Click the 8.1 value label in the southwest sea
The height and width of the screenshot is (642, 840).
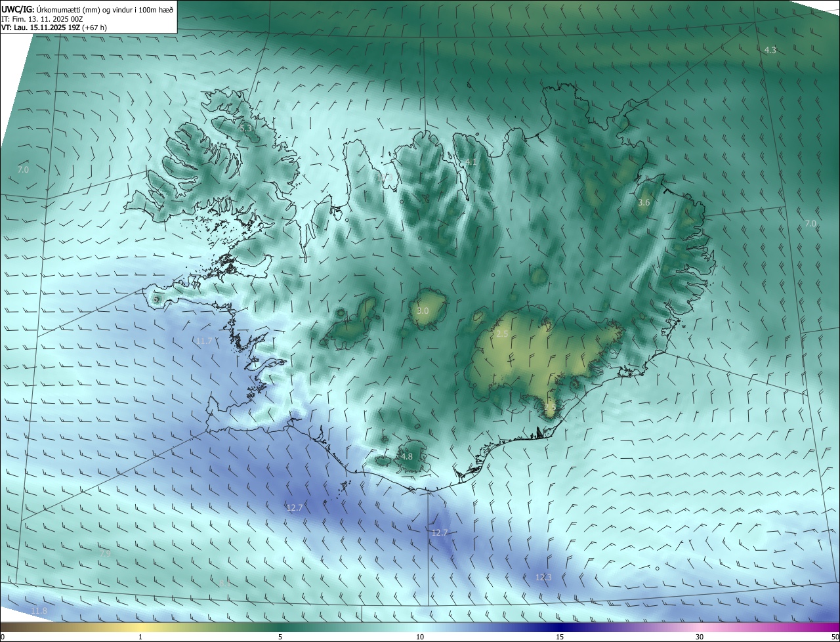pos(224,583)
